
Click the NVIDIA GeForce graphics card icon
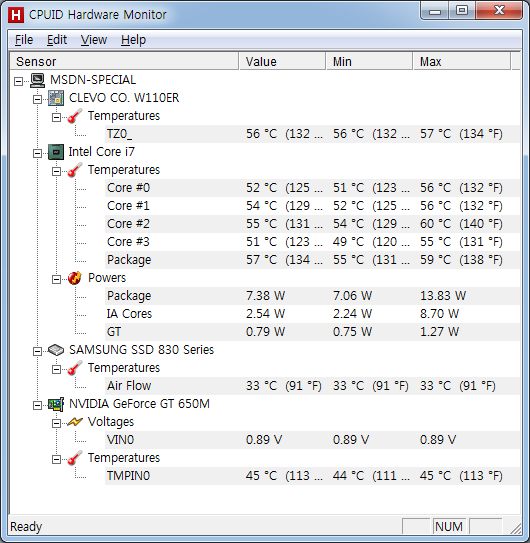tap(56, 404)
